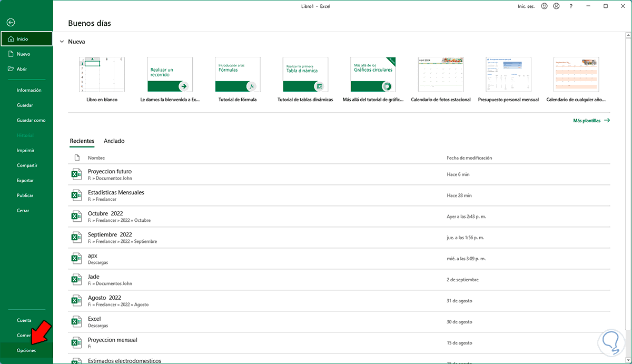Click the file-type icon column header
Screen dimensions: 632x364
click(77, 158)
